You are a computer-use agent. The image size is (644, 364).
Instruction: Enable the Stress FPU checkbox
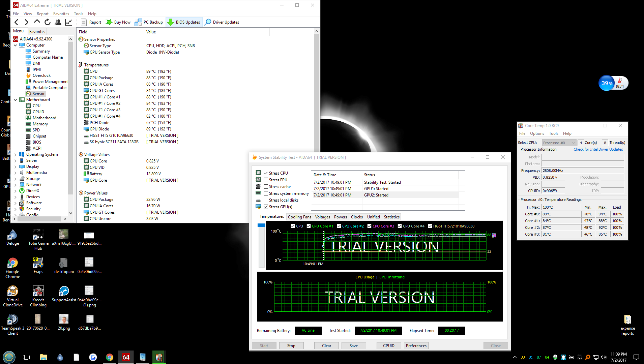pos(266,180)
